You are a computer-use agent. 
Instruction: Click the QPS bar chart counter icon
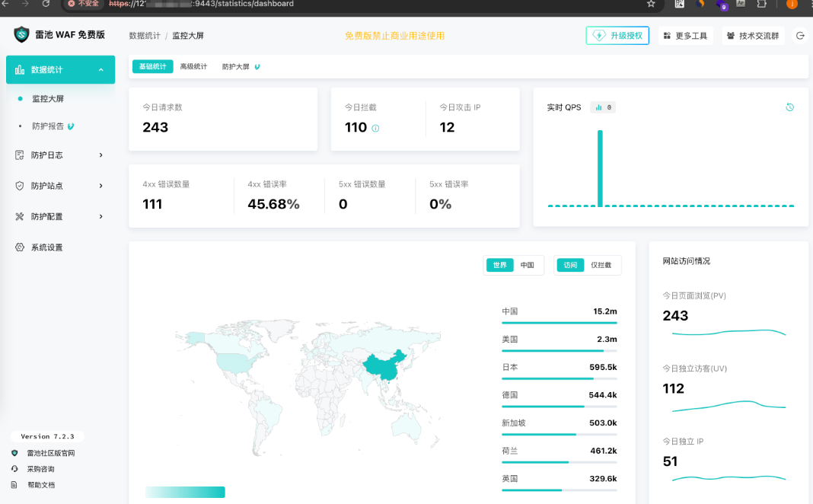[599, 107]
